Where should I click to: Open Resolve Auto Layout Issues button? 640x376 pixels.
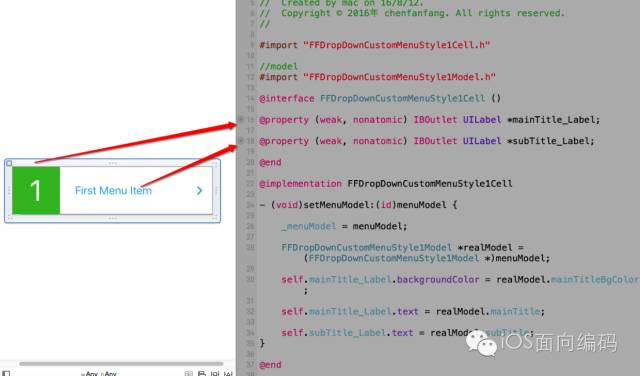pyautogui.click(x=228, y=374)
